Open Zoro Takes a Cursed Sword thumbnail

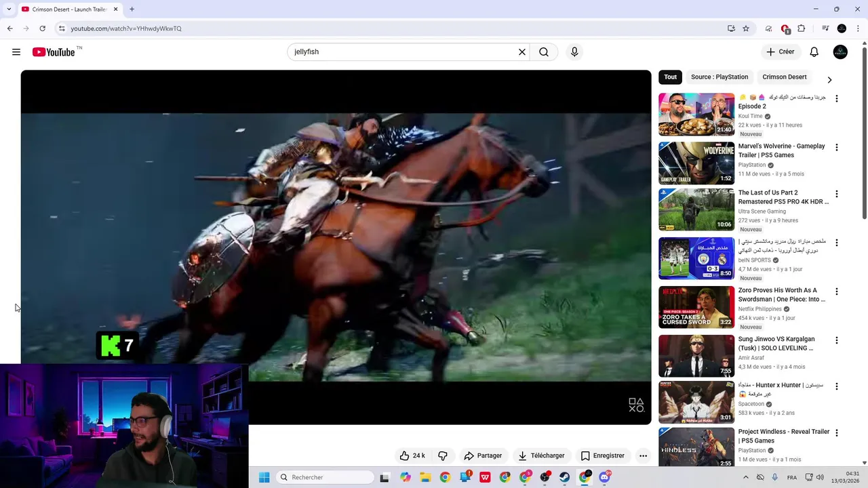click(x=696, y=307)
